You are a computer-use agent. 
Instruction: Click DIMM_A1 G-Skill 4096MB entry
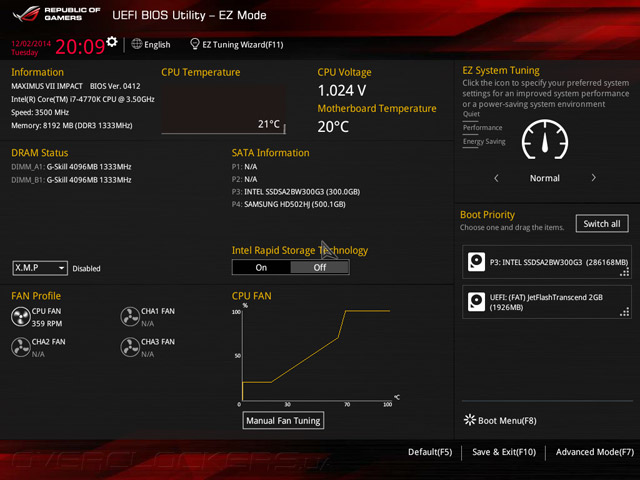[71, 167]
